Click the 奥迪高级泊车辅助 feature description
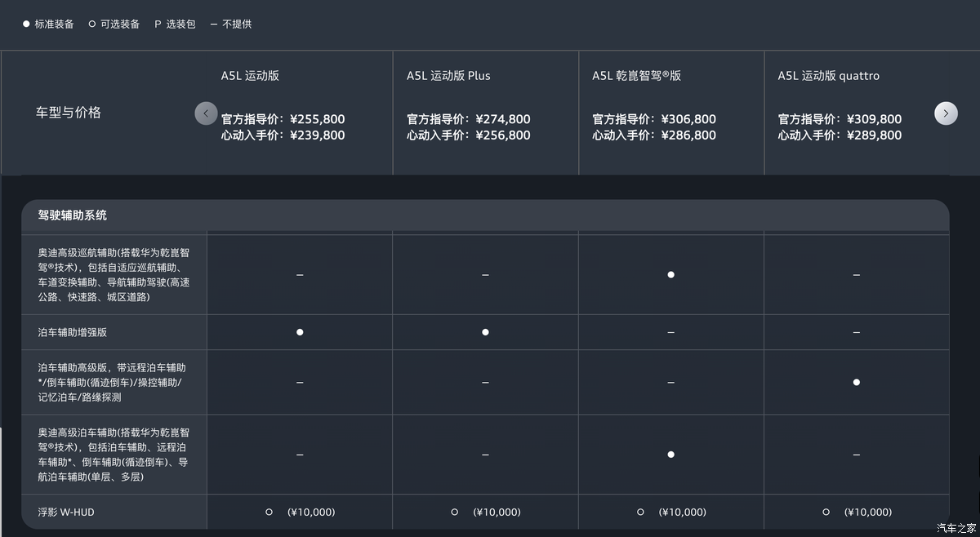Viewport: 980px width, 537px height. [x=114, y=455]
